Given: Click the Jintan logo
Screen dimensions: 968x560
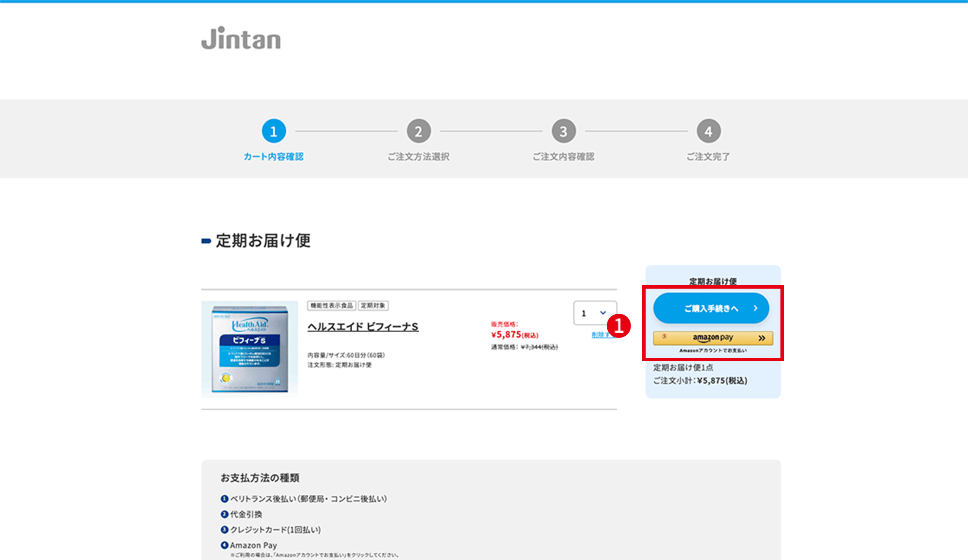Looking at the screenshot, I should point(241,38).
